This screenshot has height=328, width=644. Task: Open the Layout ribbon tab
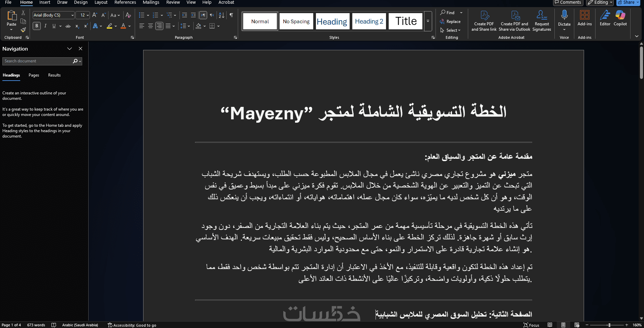[101, 2]
